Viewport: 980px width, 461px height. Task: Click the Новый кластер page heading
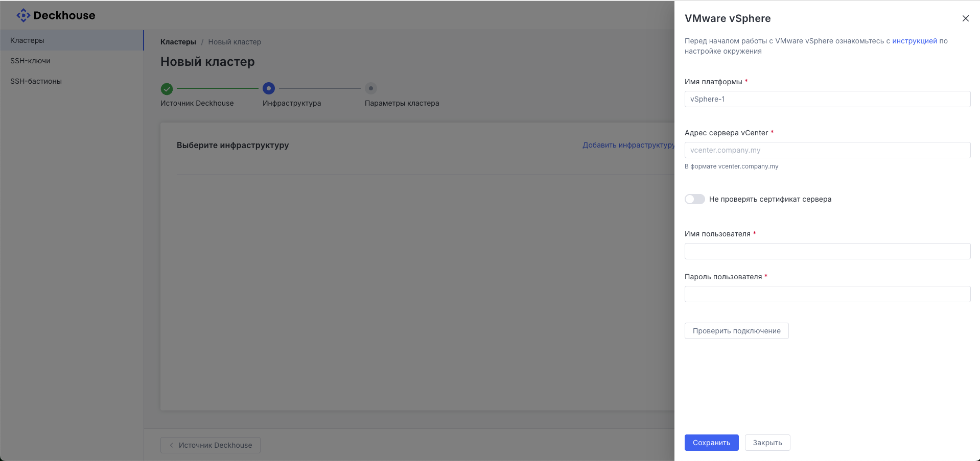click(x=207, y=62)
